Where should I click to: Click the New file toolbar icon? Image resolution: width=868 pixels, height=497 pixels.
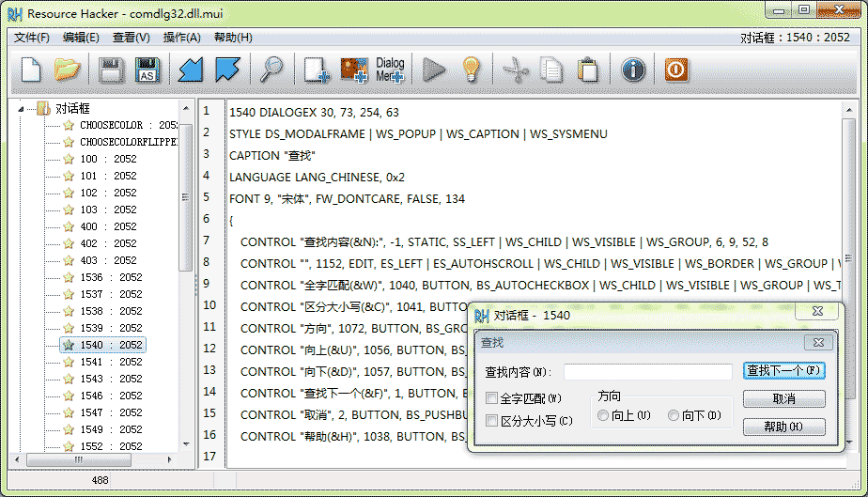pyautogui.click(x=31, y=70)
